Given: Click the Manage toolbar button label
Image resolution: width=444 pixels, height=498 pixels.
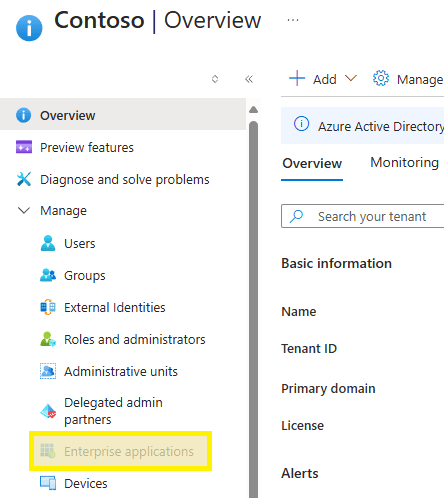Looking at the screenshot, I should 420,80.
